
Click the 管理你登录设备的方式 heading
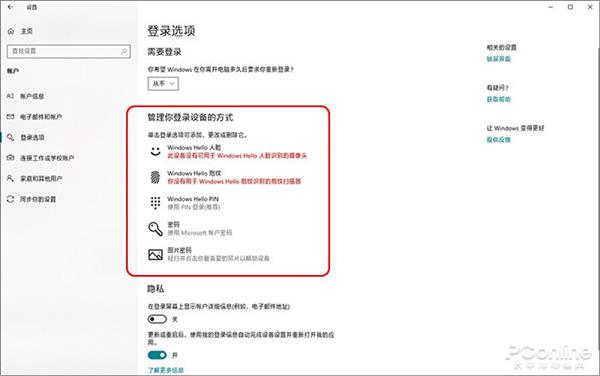(190, 117)
